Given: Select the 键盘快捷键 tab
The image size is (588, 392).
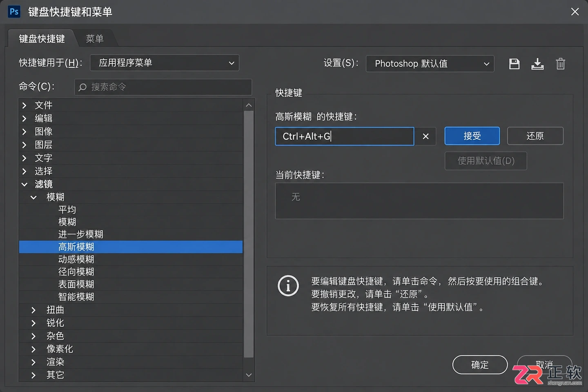Looking at the screenshot, I should click(x=42, y=39).
